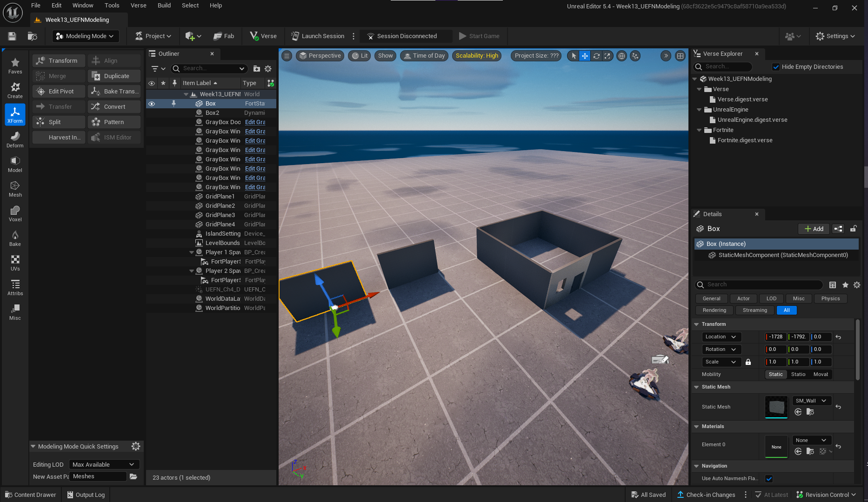Open Editing LOD Max Available dropdown
The height and width of the screenshot is (502, 868).
[x=104, y=464]
